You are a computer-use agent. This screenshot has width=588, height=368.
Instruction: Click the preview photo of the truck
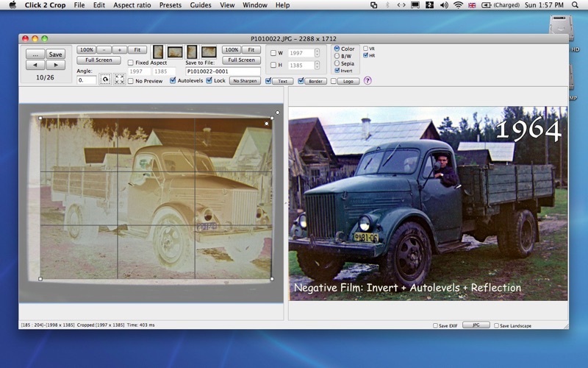(x=428, y=203)
